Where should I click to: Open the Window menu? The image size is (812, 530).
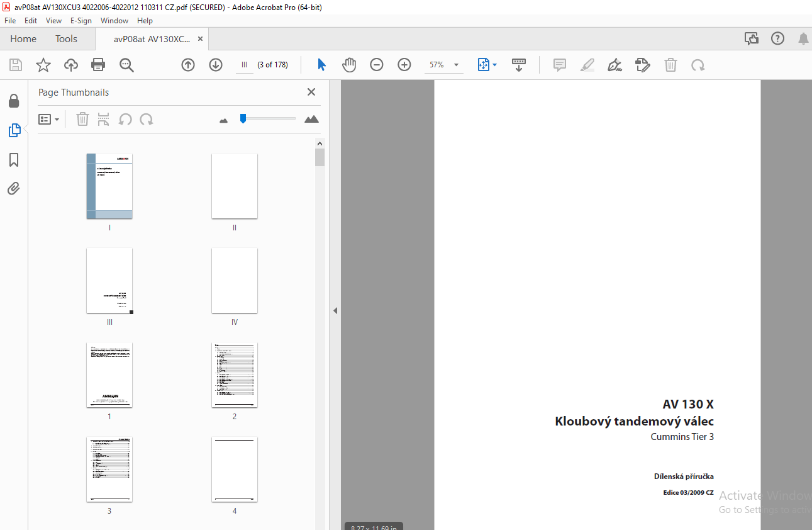(114, 21)
